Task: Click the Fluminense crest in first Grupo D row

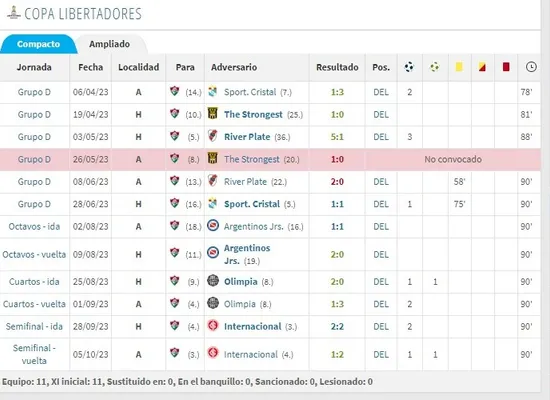Action: click(x=174, y=91)
